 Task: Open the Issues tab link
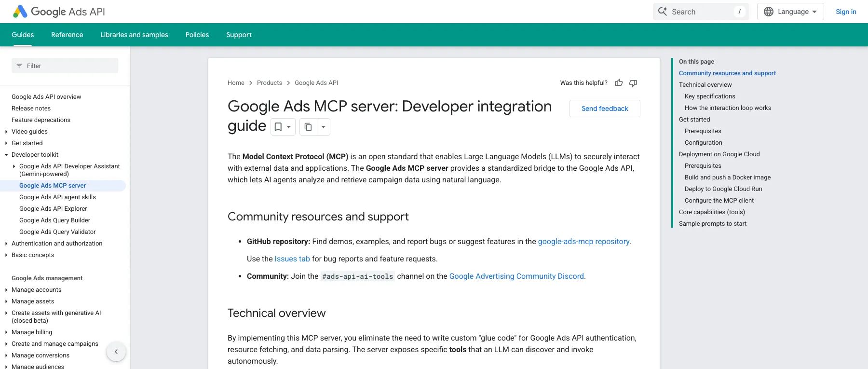point(292,259)
